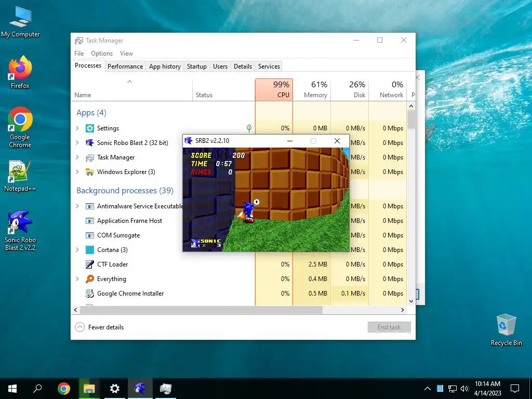Switch to the Users tab

[x=220, y=66]
